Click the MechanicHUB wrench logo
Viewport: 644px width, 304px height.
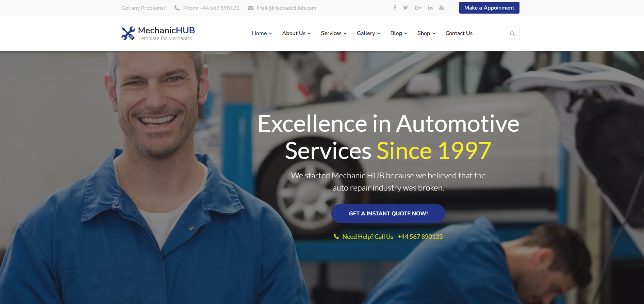pos(128,33)
